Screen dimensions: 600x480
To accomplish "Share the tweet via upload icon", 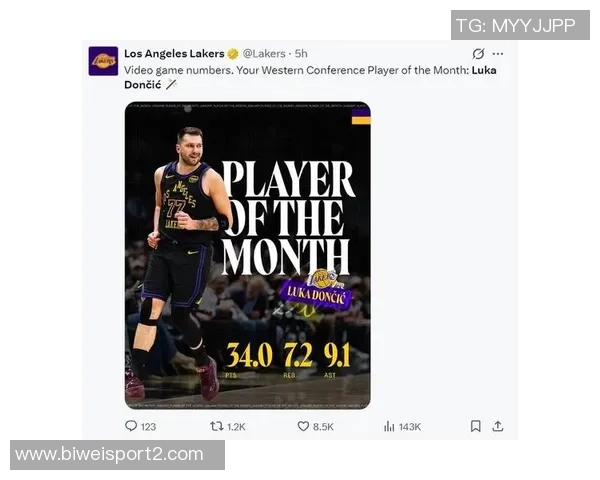I will [x=497, y=426].
